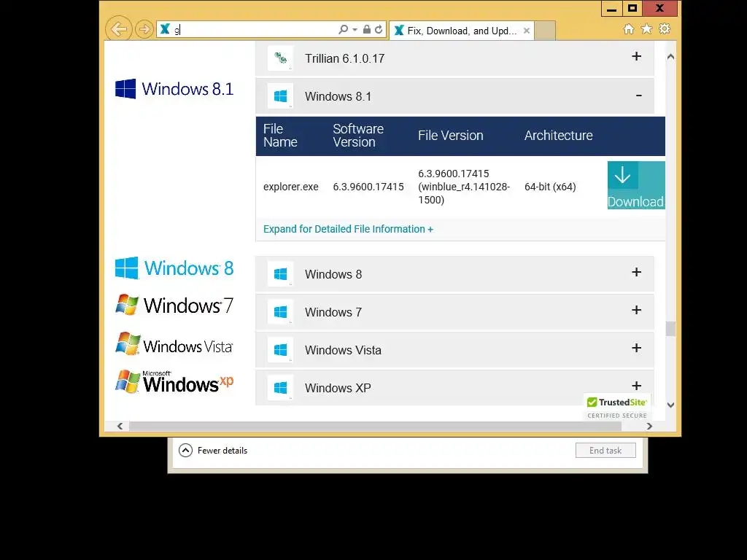This screenshot has height=560, width=747.
Task: Click the large Windows XP logo
Action: click(174, 382)
